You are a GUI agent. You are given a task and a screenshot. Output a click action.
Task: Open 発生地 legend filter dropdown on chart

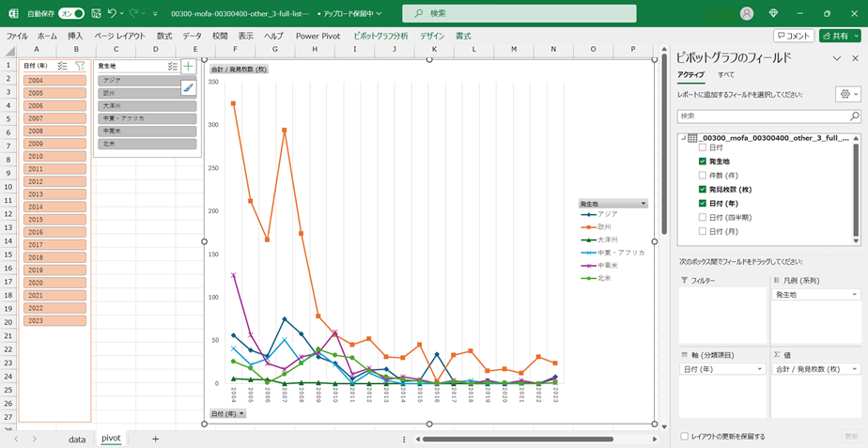pos(643,203)
